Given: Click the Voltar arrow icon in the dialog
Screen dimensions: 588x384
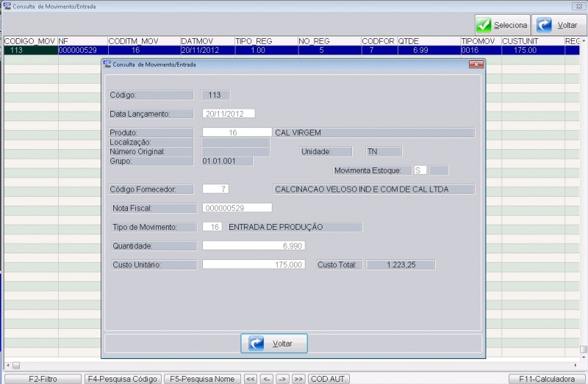Looking at the screenshot, I should 257,343.
